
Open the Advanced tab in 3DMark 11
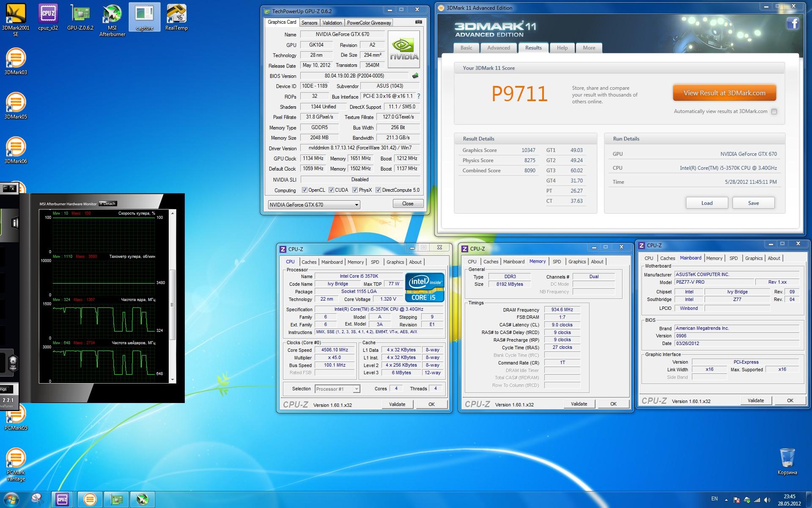tap(498, 48)
